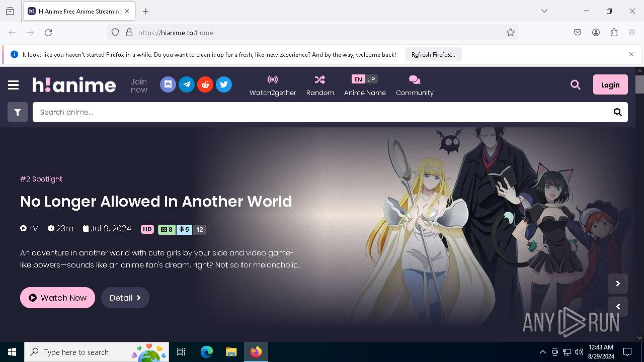Screen dimensions: 644x362
Task: Click the episode count badge 12
Action: click(x=200, y=229)
